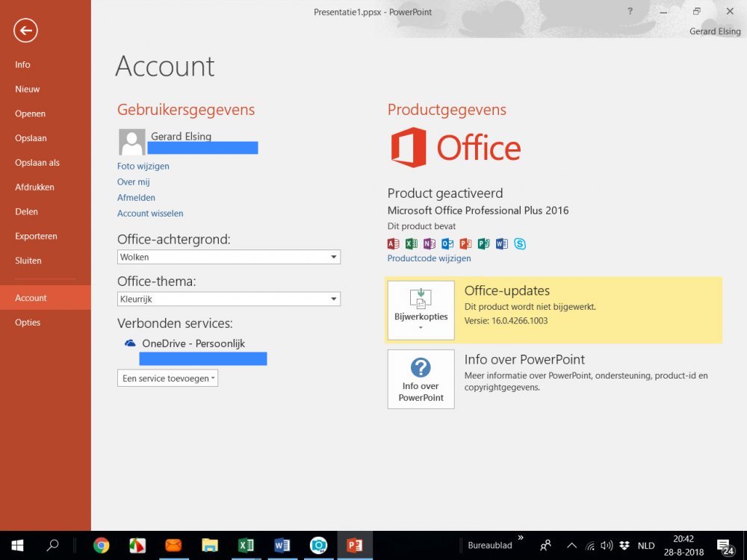Click the Bijwerkopties update options button
This screenshot has width=747, height=560.
pyautogui.click(x=421, y=310)
